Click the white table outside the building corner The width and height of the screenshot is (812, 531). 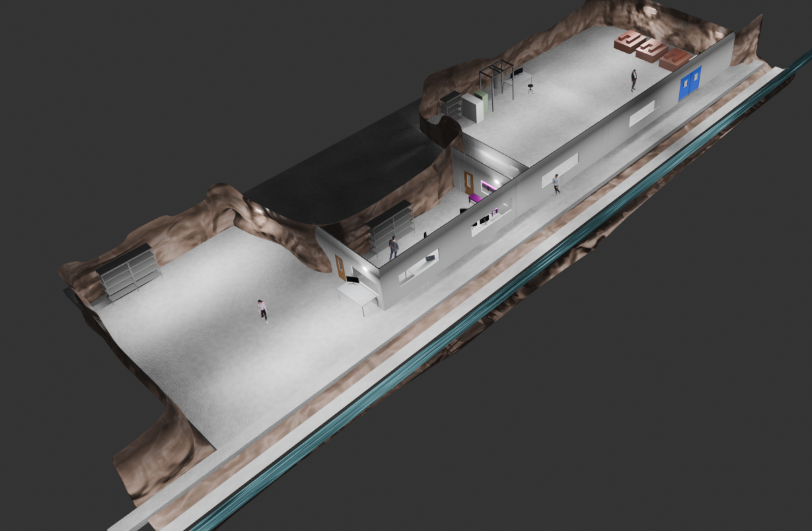pos(360,296)
